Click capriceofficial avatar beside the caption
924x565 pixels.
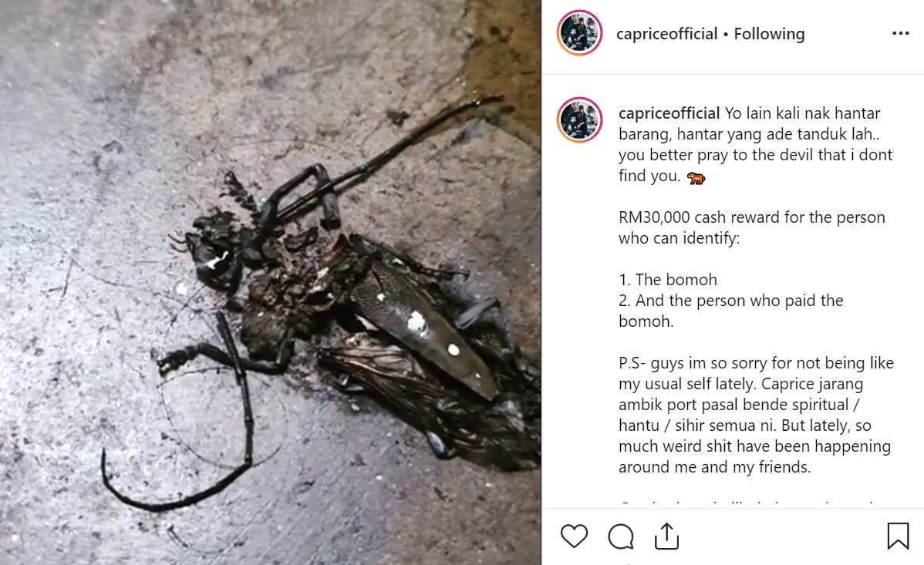579,120
